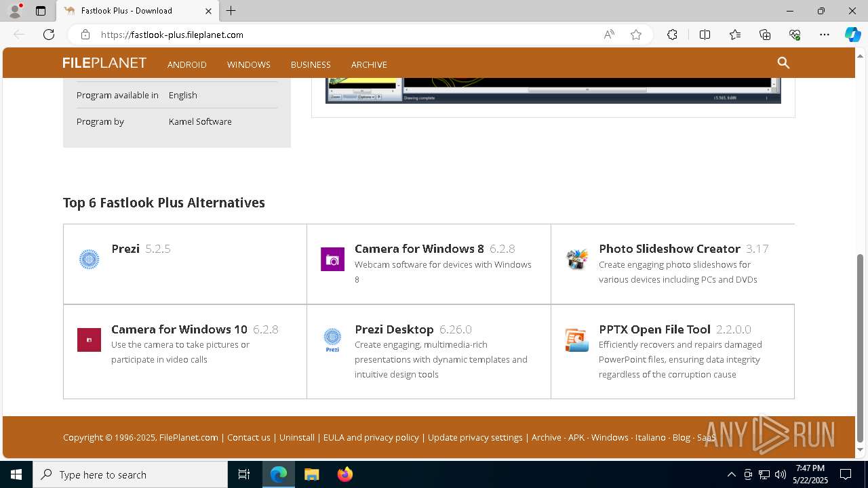This screenshot has width=868, height=488.
Task: Open the BUSINESS menu item
Action: tap(311, 64)
